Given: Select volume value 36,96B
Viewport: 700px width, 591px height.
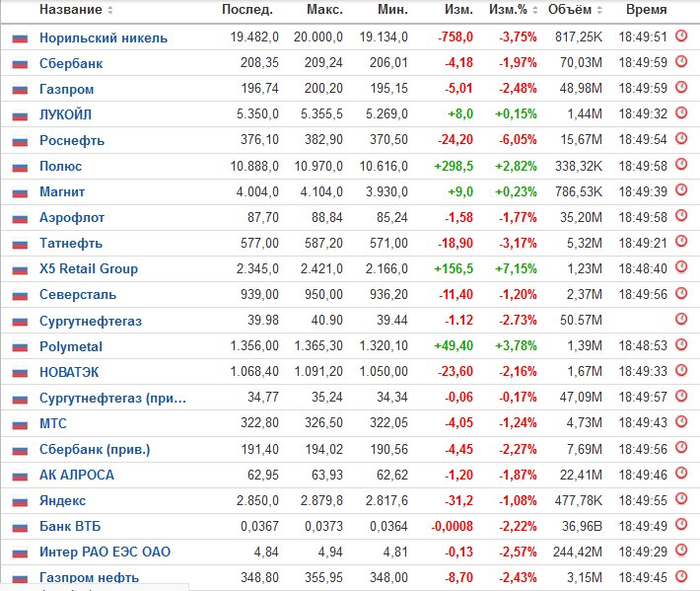Looking at the screenshot, I should point(582,526).
